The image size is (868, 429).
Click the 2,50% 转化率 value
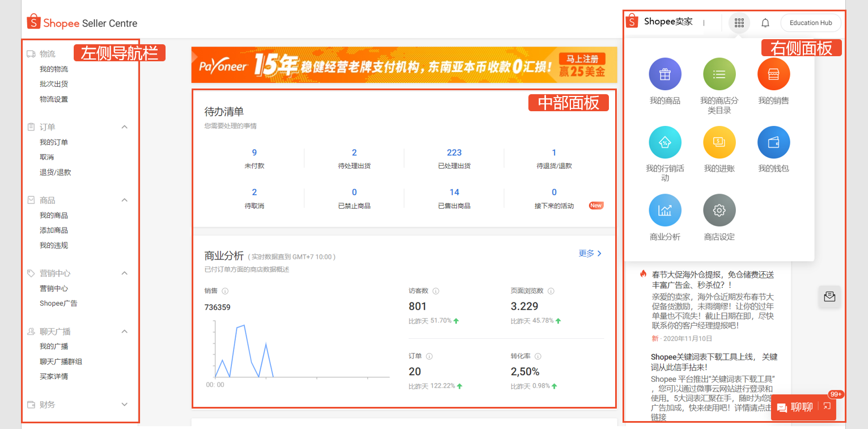coord(525,372)
